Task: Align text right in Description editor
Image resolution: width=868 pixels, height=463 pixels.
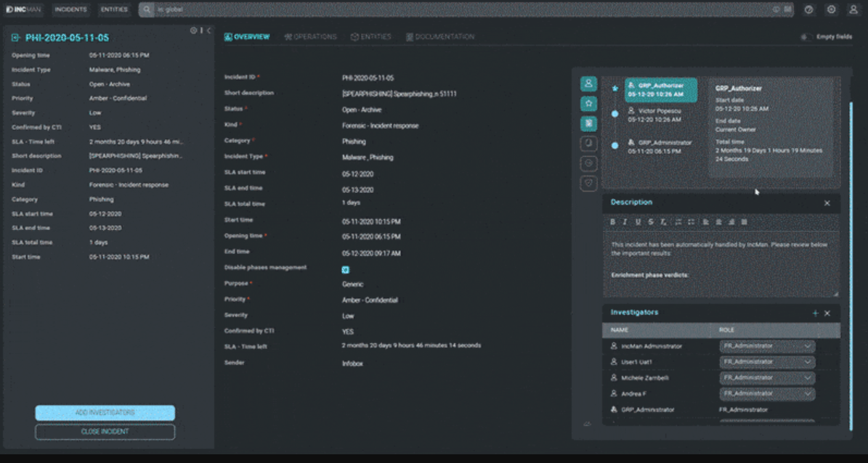Action: (x=731, y=222)
